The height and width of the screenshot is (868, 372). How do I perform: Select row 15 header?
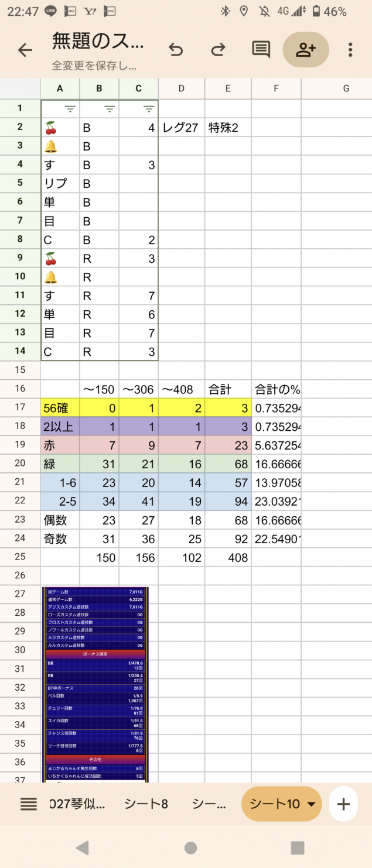point(20,370)
